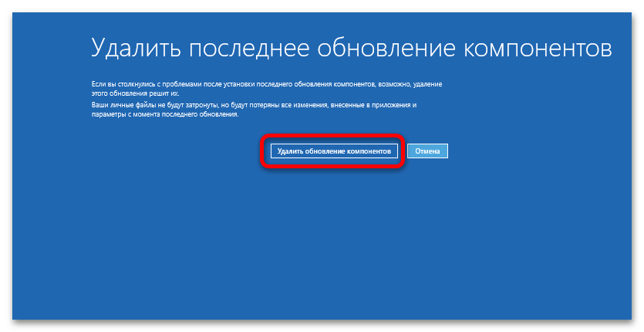Click the 'Удалить обновление компонентов' button
Screen dimensions: 644x332
pos(334,151)
